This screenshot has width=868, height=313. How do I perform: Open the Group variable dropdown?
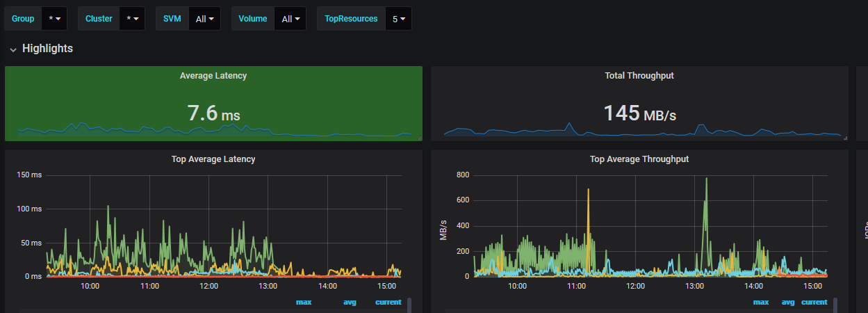click(54, 19)
